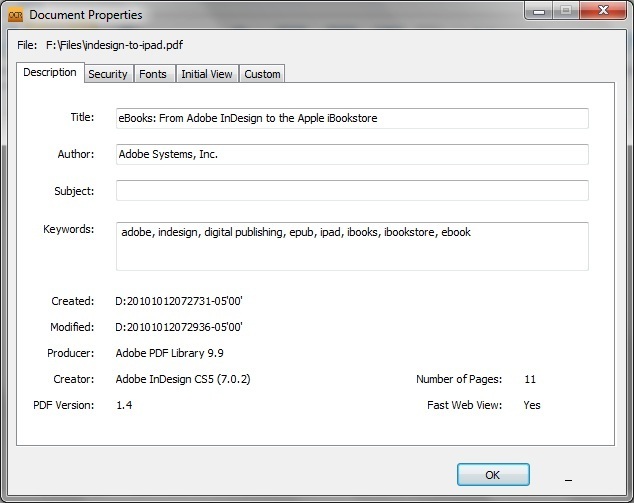Click the Keywords: field label
This screenshot has height=503, width=634.
pos(68,229)
